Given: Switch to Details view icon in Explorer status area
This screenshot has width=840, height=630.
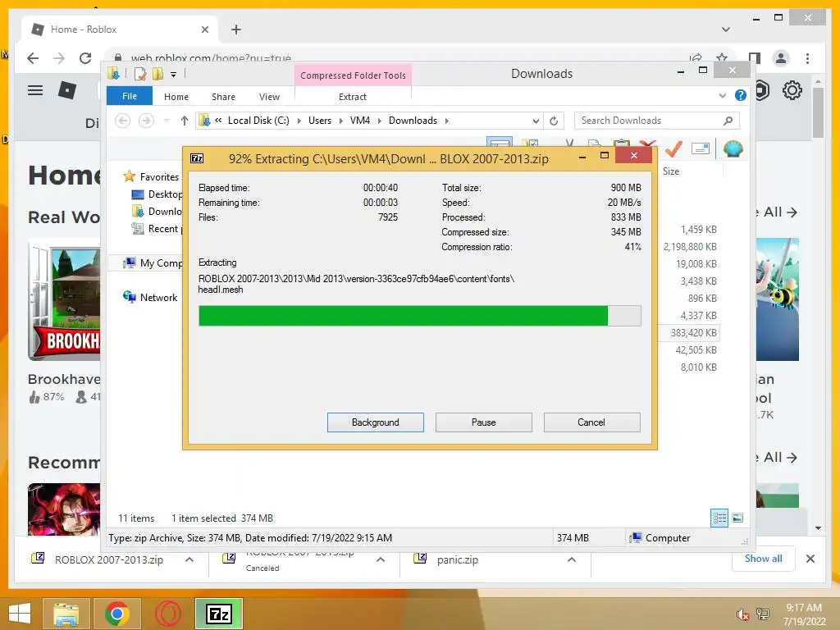Looking at the screenshot, I should tap(719, 518).
